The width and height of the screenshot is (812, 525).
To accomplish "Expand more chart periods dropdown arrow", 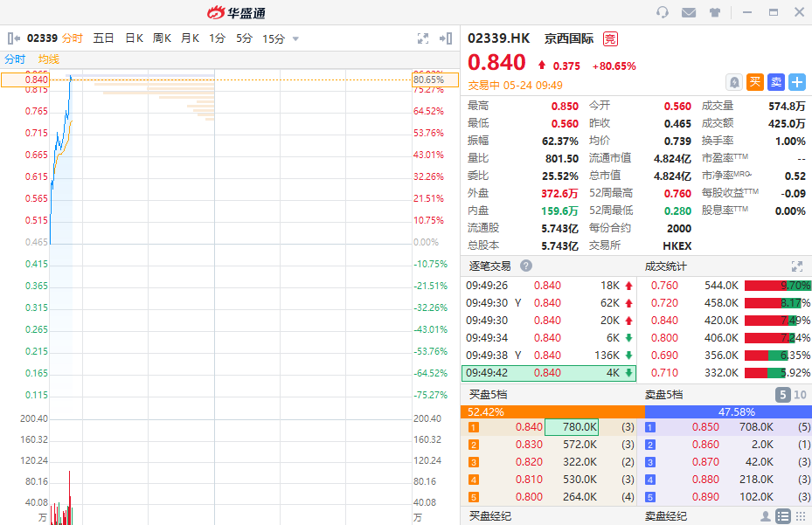I will tap(295, 39).
